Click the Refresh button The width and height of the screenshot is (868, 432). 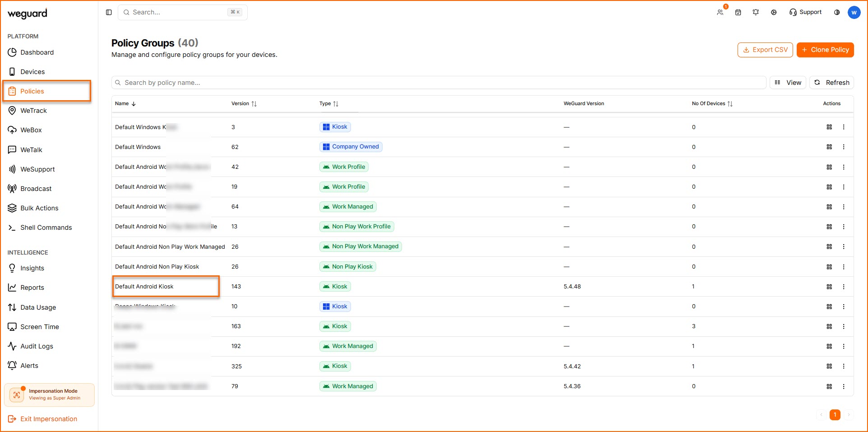(x=832, y=83)
